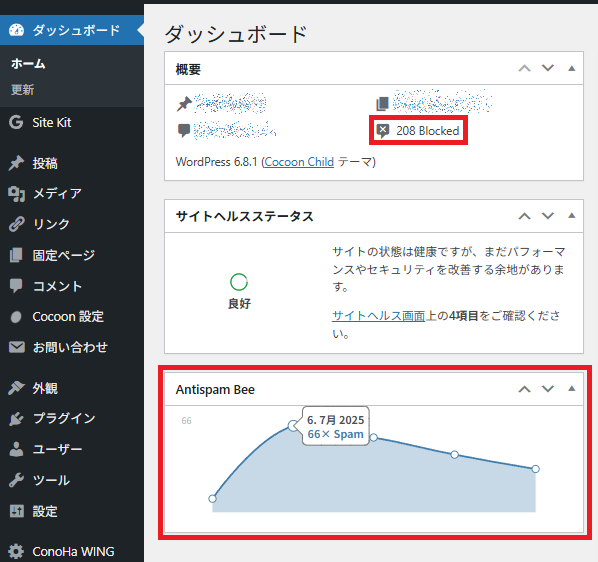Move Antispam Bee widget up
The height and width of the screenshot is (562, 598).
(x=524, y=389)
